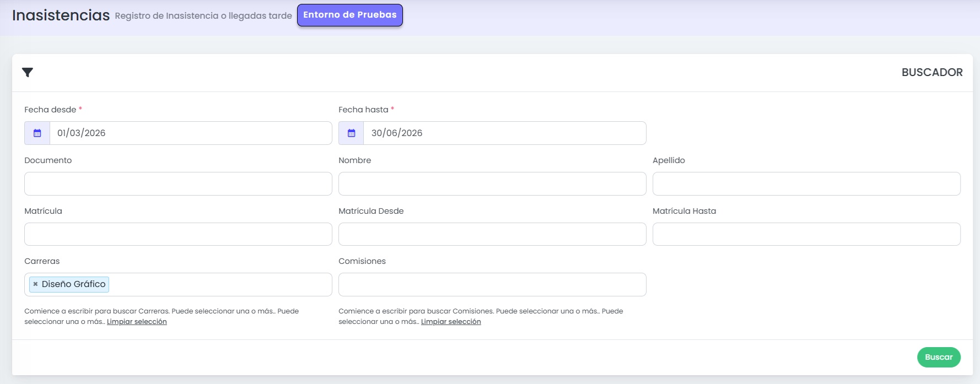The width and height of the screenshot is (980, 384).
Task: Click Limpiar selección under Carreras
Action: [137, 322]
